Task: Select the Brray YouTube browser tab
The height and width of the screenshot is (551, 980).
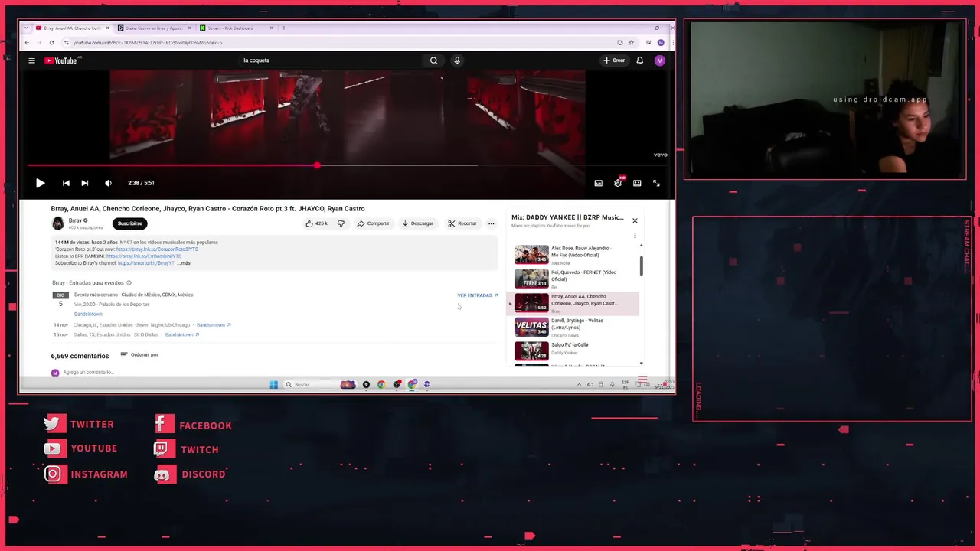Action: tap(71, 28)
